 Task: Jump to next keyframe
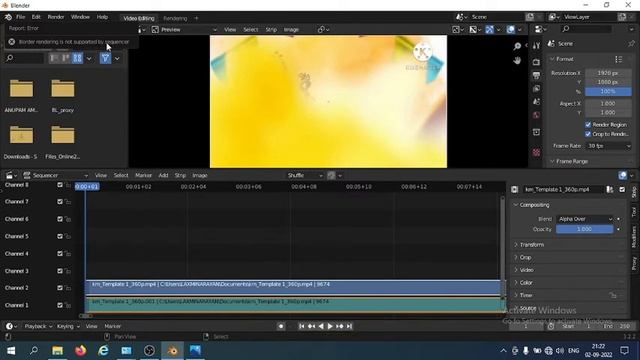coord(340,326)
